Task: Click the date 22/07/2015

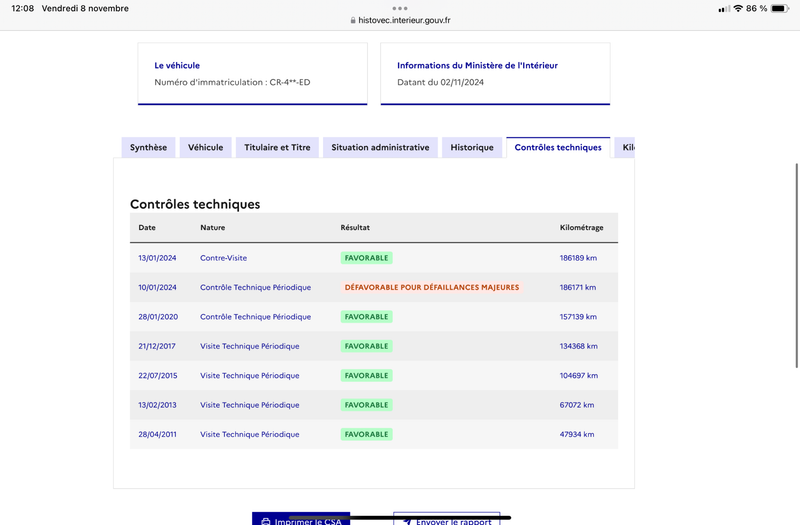Action: coord(158,376)
